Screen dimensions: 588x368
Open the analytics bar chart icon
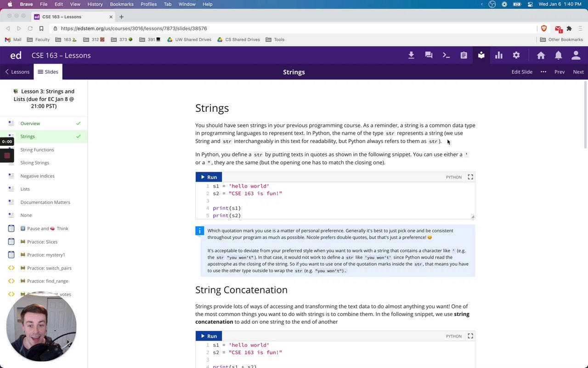[499, 55]
